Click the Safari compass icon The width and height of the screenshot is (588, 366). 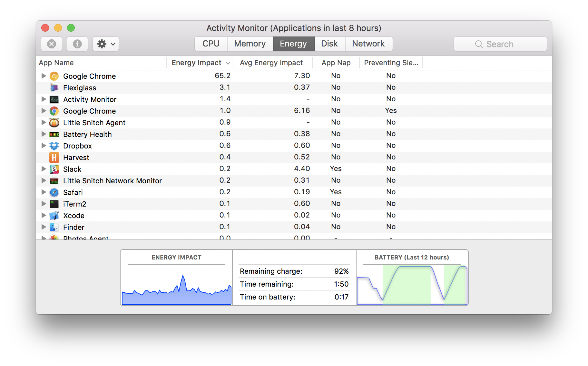tap(54, 192)
